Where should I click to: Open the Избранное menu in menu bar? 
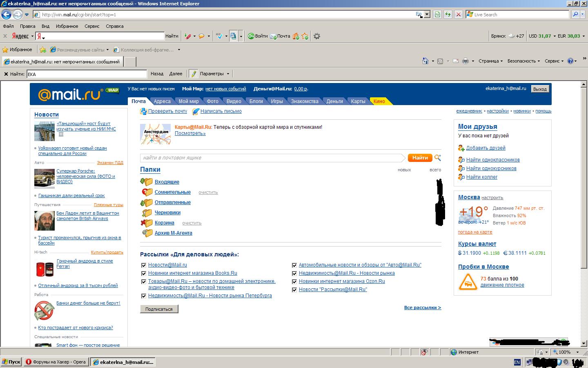click(x=67, y=26)
